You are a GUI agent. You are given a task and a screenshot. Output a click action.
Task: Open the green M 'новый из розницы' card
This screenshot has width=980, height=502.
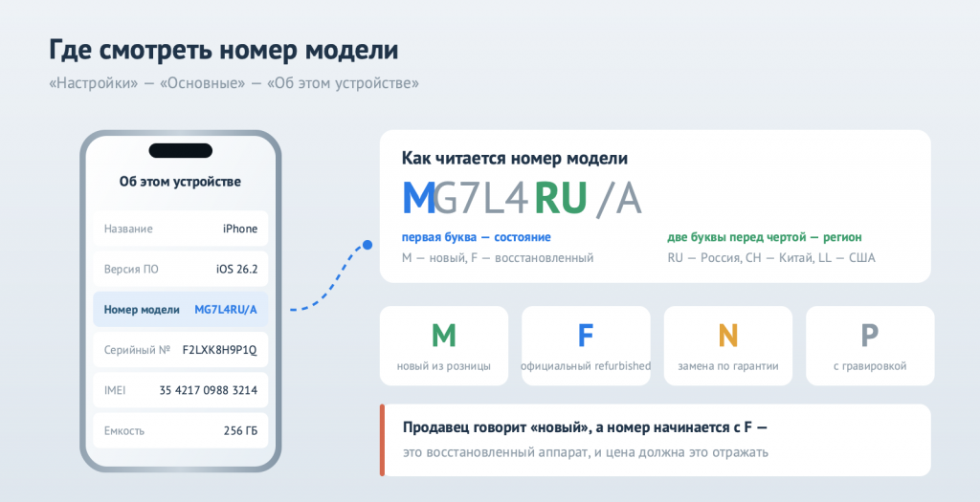pyautogui.click(x=444, y=345)
